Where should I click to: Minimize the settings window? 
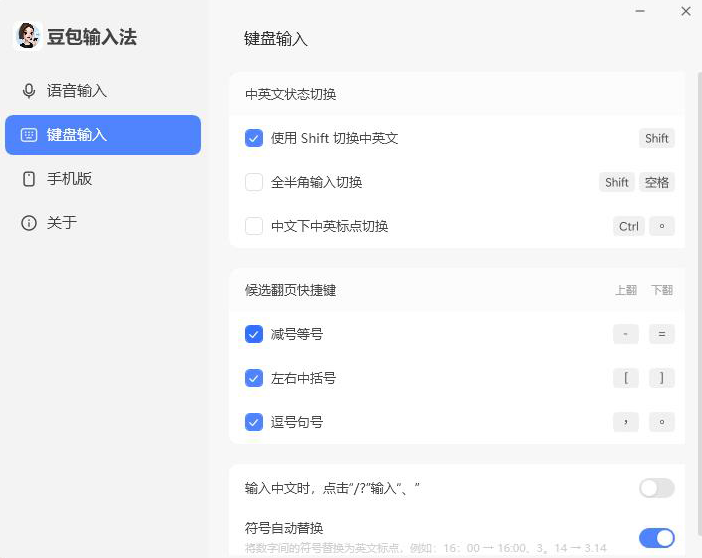coord(640,11)
